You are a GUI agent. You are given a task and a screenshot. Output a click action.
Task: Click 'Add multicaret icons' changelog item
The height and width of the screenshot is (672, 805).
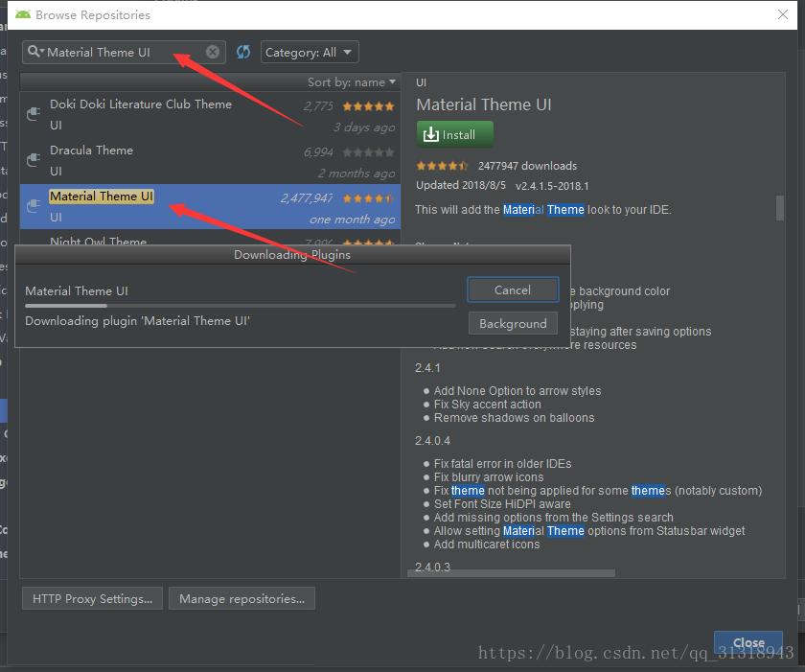click(x=487, y=545)
